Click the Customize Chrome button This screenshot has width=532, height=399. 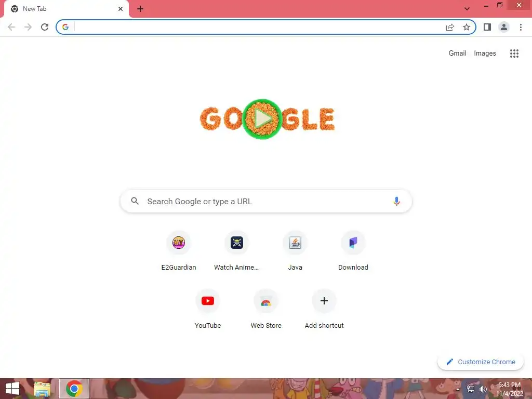coord(481,362)
